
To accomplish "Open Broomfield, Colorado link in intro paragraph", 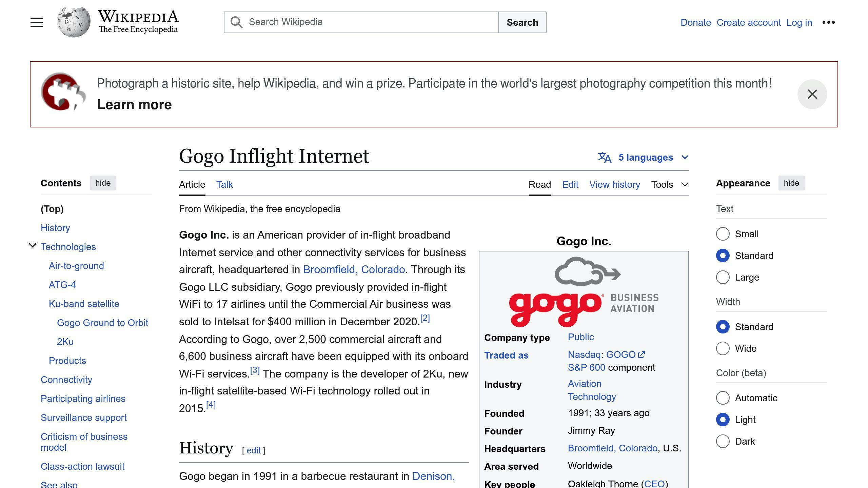I will pos(354,269).
